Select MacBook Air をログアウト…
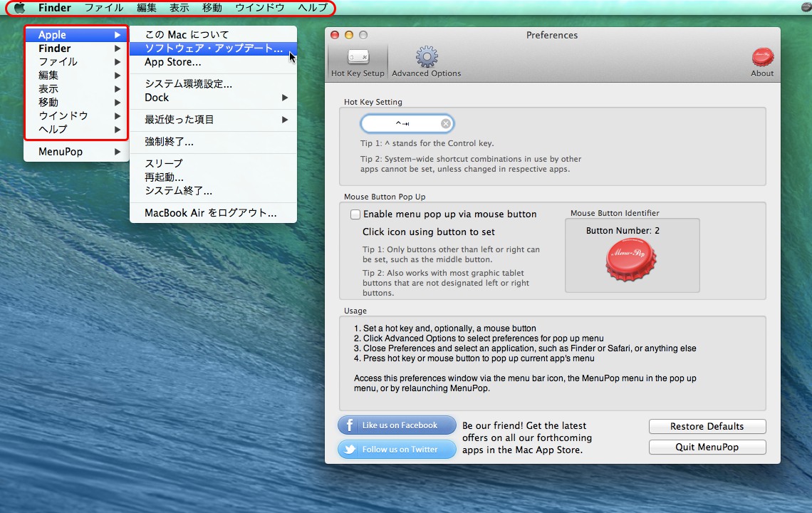The image size is (812, 513). tap(213, 213)
